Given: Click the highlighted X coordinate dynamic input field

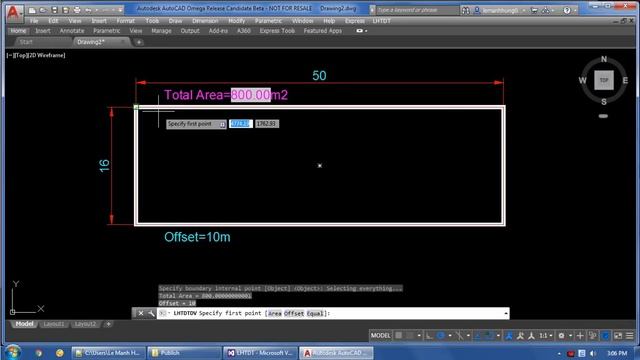Looking at the screenshot, I should pos(240,124).
